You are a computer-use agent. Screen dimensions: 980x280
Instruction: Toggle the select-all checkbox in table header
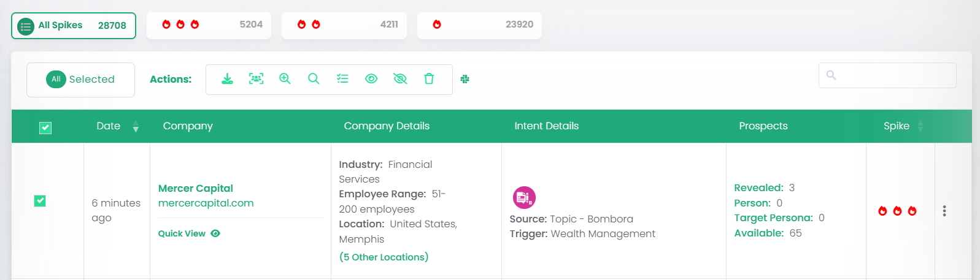(45, 127)
